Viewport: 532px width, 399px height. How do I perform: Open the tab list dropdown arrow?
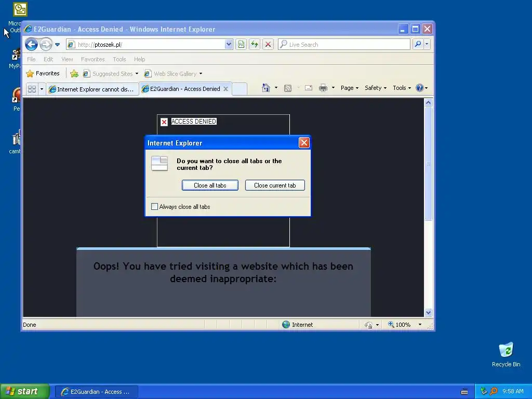pyautogui.click(x=42, y=89)
